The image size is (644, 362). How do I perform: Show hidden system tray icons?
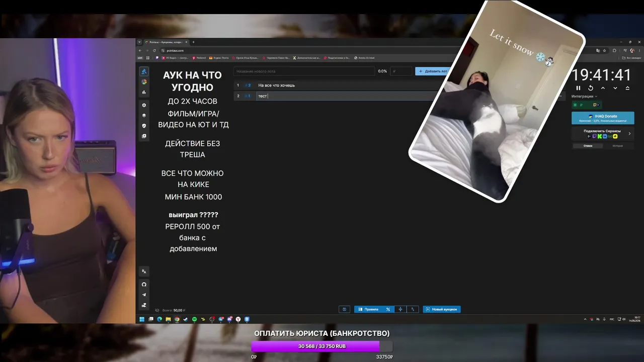tap(585, 319)
